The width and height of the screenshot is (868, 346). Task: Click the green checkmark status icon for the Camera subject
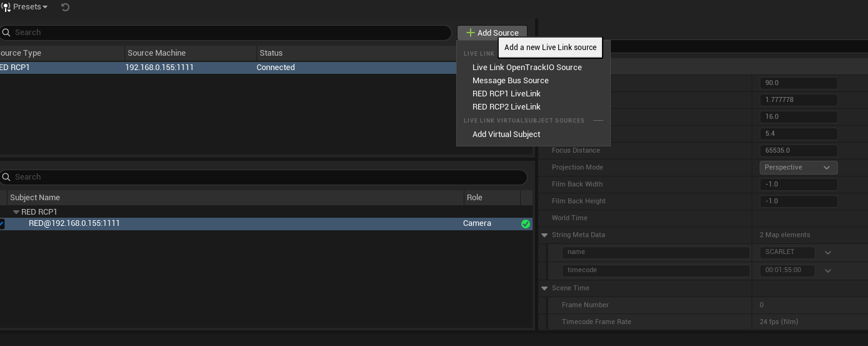(x=526, y=224)
